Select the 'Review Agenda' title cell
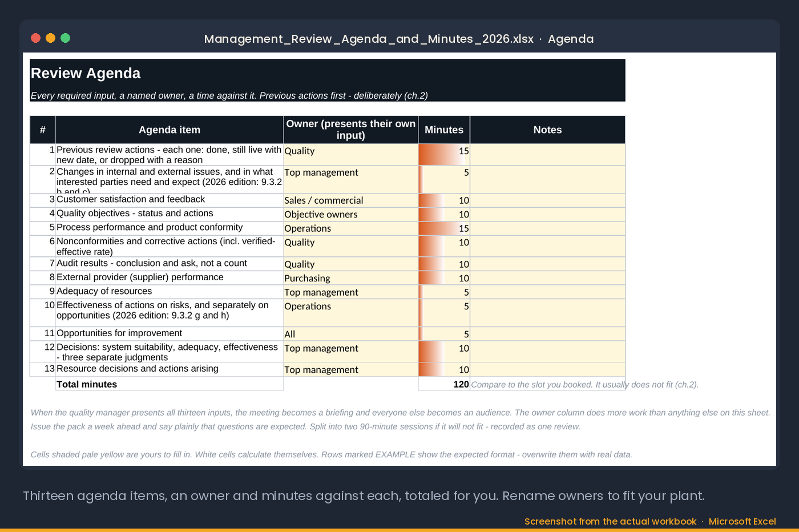 coord(328,74)
